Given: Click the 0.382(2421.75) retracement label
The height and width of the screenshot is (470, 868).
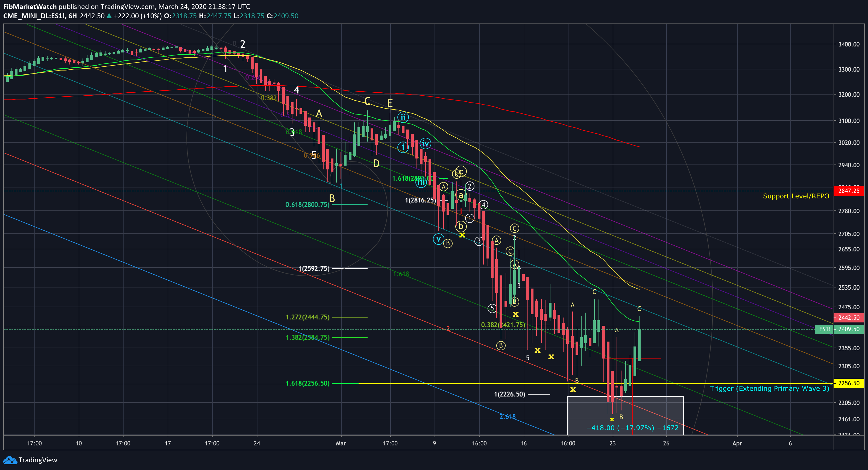Looking at the screenshot, I should 503,325.
